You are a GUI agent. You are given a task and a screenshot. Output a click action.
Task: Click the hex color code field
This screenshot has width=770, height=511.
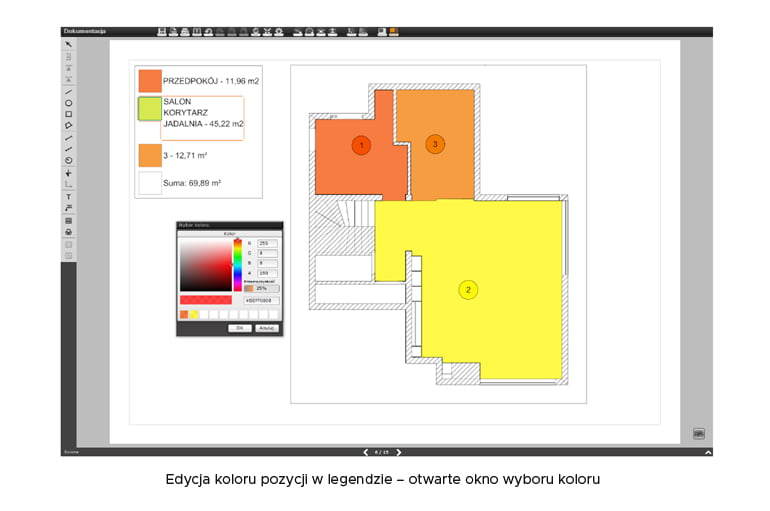[261, 300]
